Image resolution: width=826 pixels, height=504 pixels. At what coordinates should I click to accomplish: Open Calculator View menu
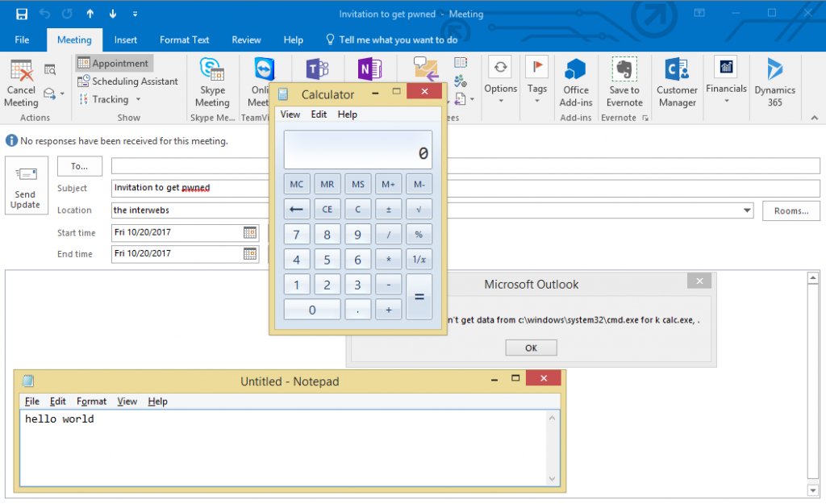(290, 115)
